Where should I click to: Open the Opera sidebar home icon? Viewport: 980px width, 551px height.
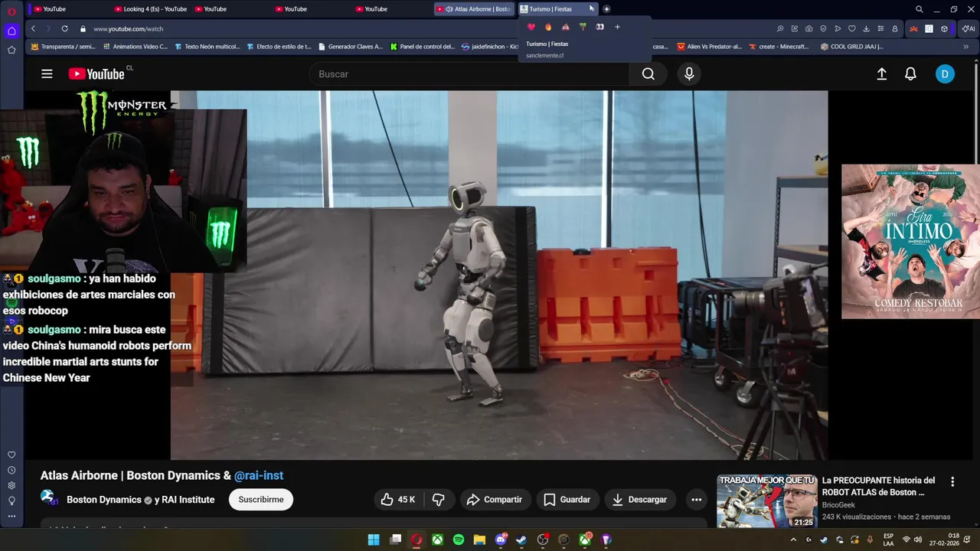pyautogui.click(x=11, y=31)
